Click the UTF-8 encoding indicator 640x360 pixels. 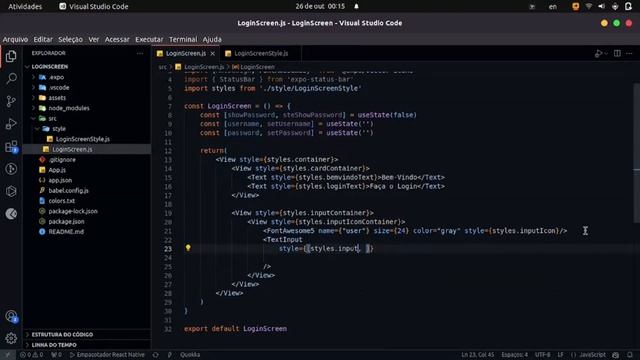[x=542, y=355]
